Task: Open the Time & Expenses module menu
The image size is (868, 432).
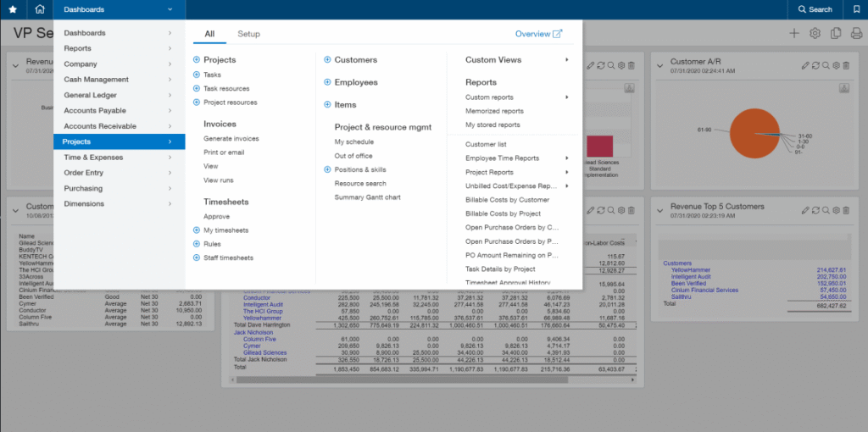Action: [x=120, y=157]
